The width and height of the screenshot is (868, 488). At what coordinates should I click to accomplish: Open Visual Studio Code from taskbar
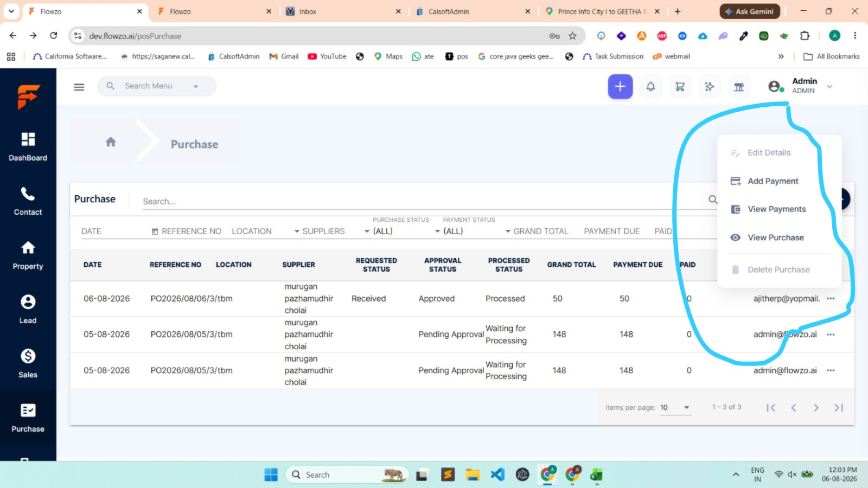[497, 475]
